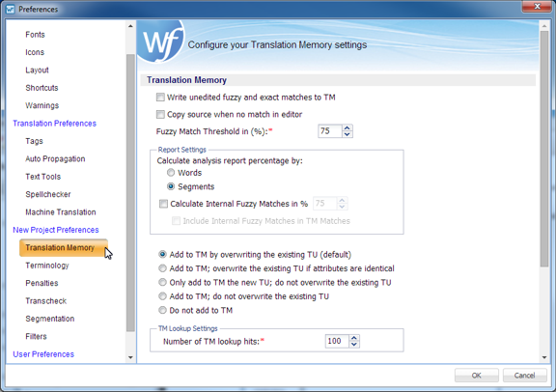The width and height of the screenshot is (556, 392).
Task: Click the Preferences window title icon
Action: (x=11, y=10)
